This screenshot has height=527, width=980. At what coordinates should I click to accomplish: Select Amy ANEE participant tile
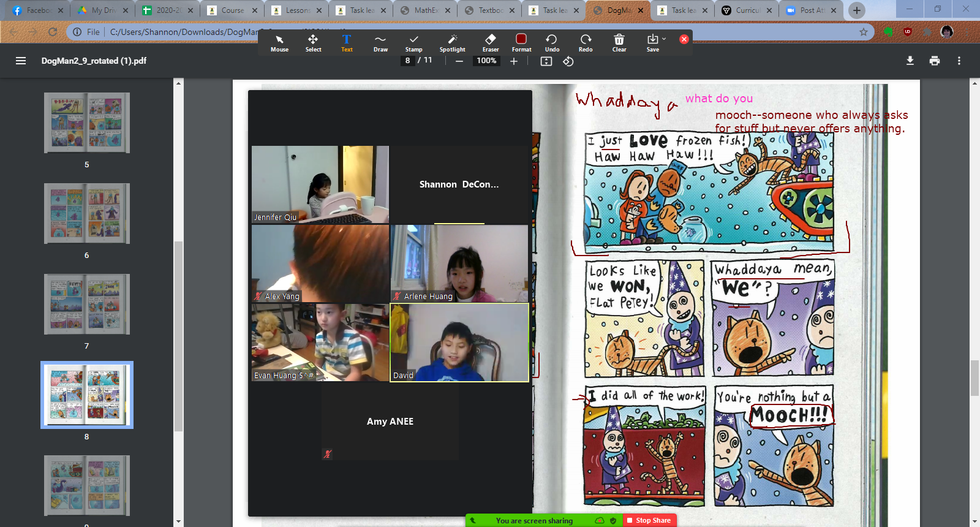click(390, 422)
